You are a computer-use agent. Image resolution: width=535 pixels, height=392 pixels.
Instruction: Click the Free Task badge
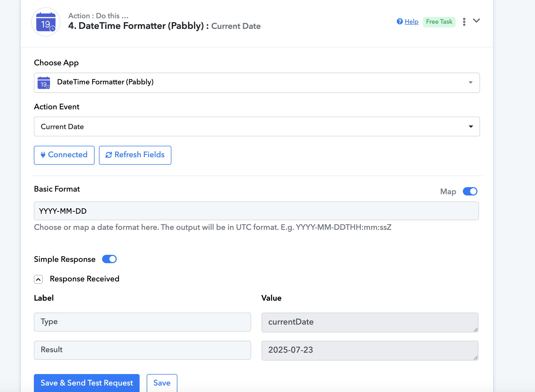pyautogui.click(x=439, y=22)
